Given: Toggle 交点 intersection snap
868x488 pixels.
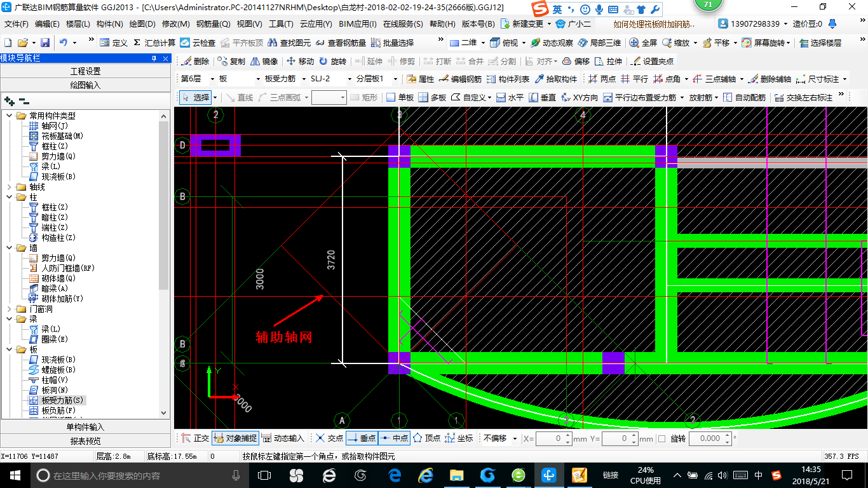Looking at the screenshot, I should (330, 438).
